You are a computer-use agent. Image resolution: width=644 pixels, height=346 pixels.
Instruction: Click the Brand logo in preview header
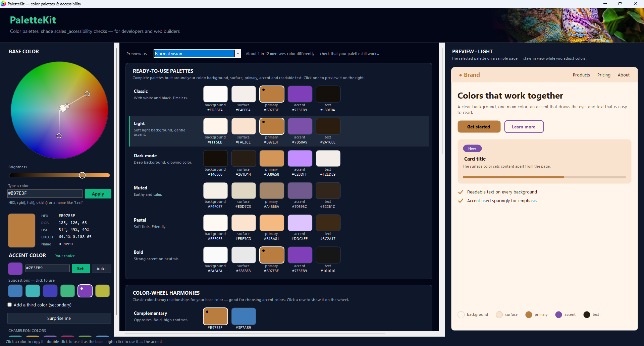(469, 75)
